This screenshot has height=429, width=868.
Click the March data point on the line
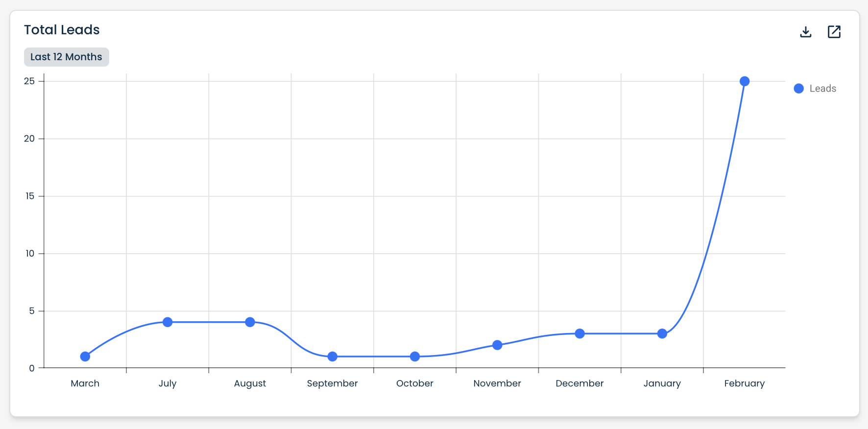(x=85, y=356)
